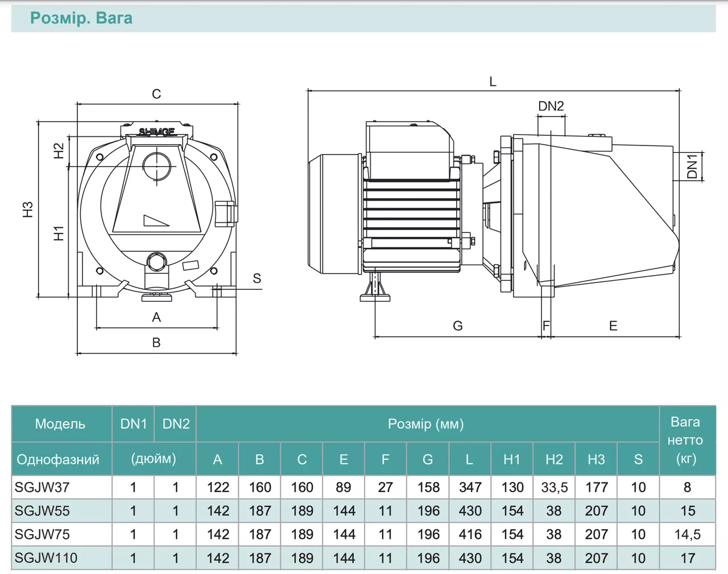The image size is (728, 574).
Task: Click the "Розмір. Вага" section heading
Action: coord(81,18)
